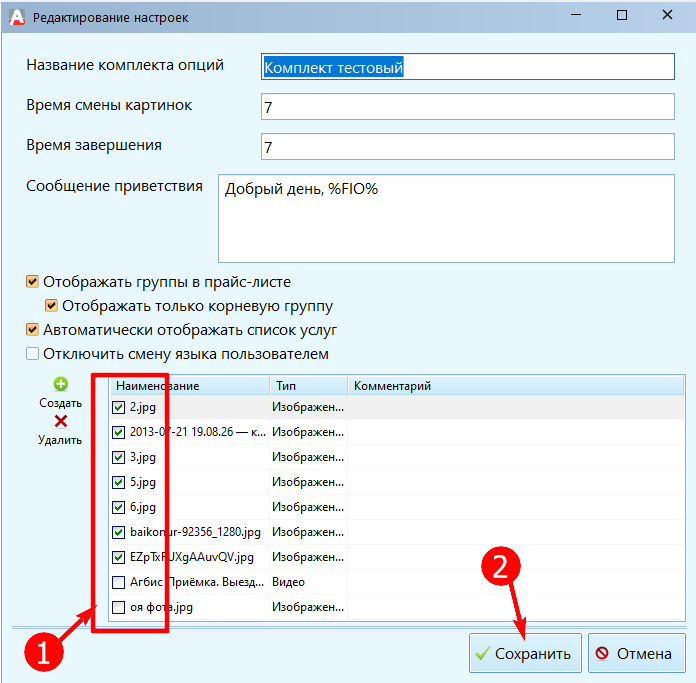Uncheck the 5.jpg row checkbox

tap(119, 482)
